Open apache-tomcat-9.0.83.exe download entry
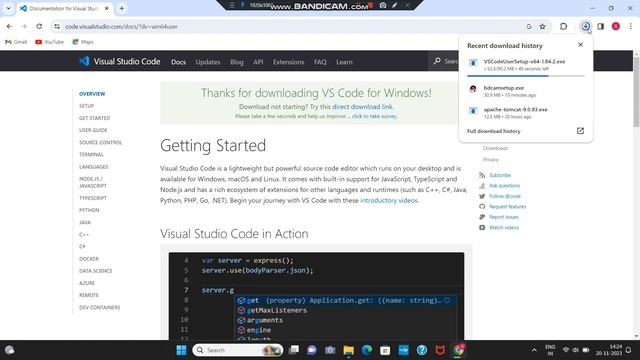The width and height of the screenshot is (640, 360). click(526, 113)
